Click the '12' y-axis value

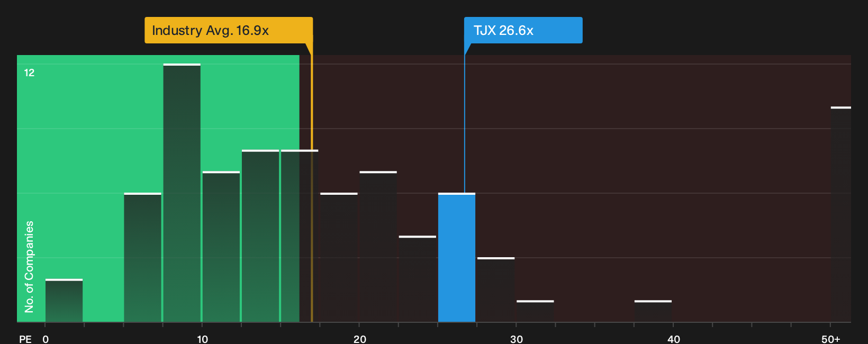click(x=29, y=73)
